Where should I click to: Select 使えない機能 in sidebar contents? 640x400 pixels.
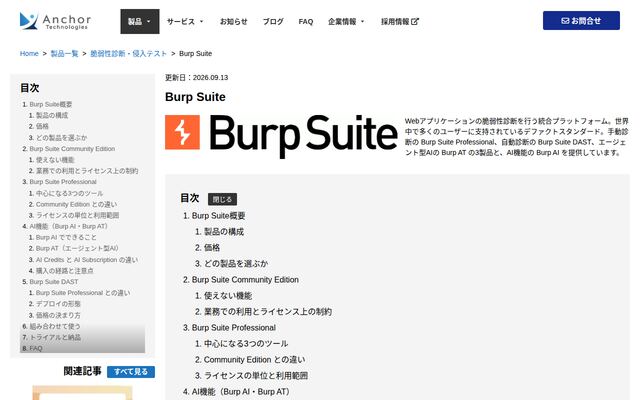point(55,160)
